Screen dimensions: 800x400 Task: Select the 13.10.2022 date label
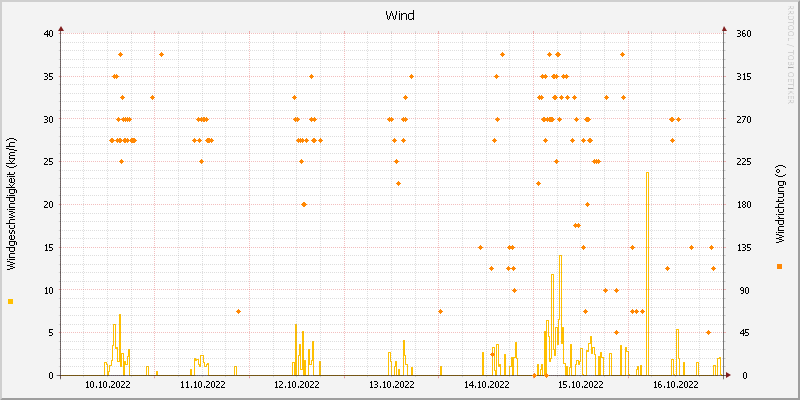point(391,385)
